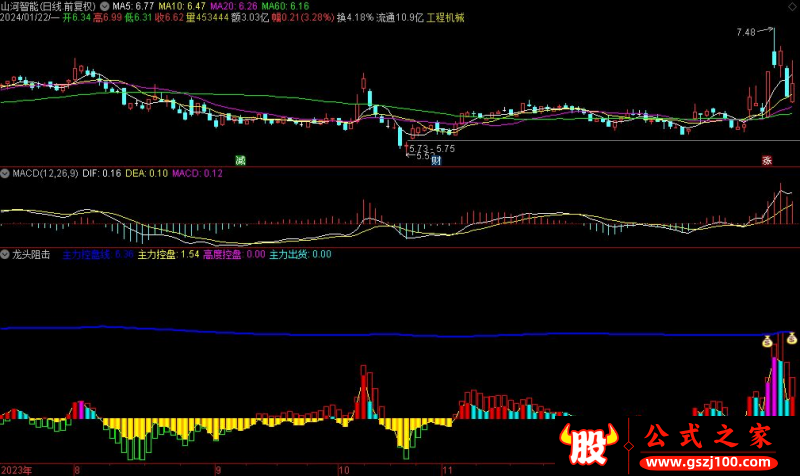The height and width of the screenshot is (476, 800).
Task: Open the 龙头阻击 indicator dropdown arrow
Action: tap(5, 255)
